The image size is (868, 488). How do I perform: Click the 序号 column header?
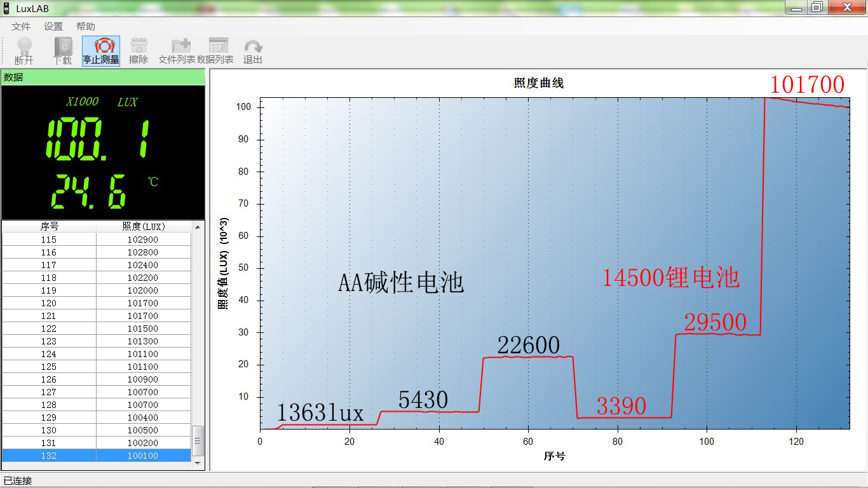click(49, 226)
